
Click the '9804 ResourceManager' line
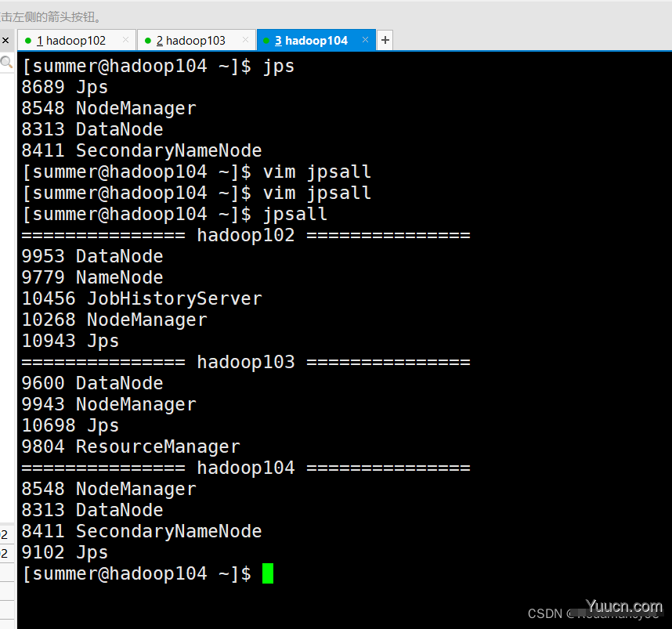click(x=131, y=446)
